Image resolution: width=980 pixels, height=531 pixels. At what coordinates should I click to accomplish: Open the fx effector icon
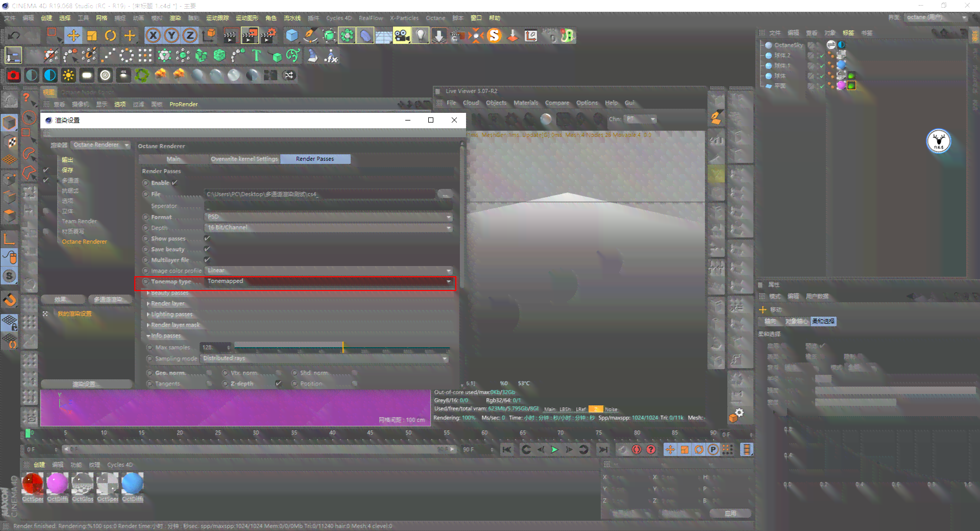331,56
